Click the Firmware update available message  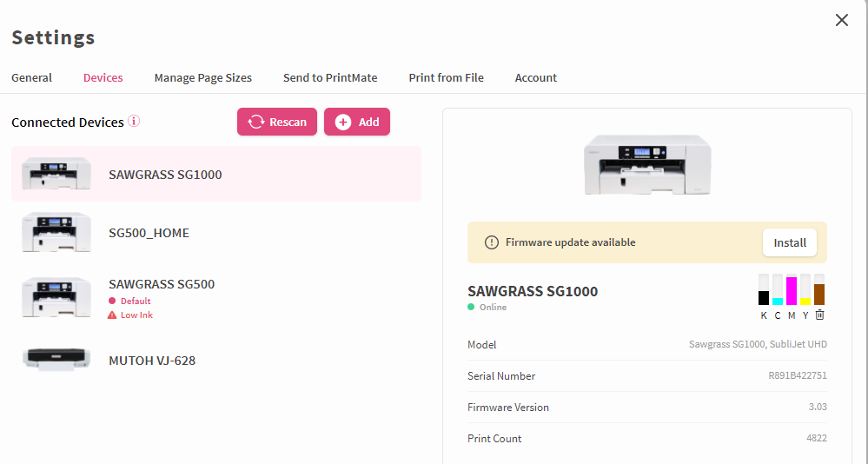click(x=570, y=242)
